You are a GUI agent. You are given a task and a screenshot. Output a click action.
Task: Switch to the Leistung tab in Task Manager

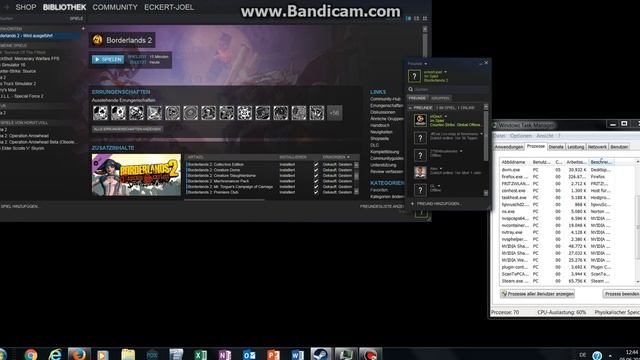tap(576, 147)
